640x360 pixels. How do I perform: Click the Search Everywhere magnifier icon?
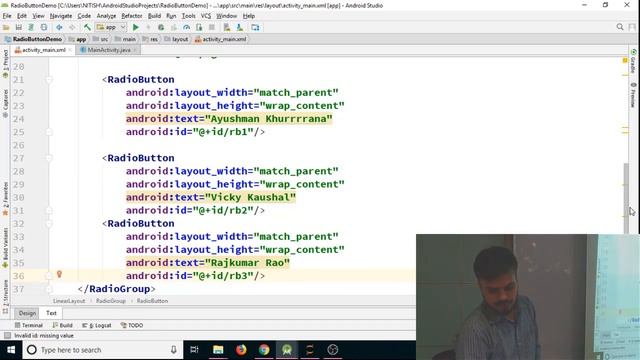click(x=620, y=27)
